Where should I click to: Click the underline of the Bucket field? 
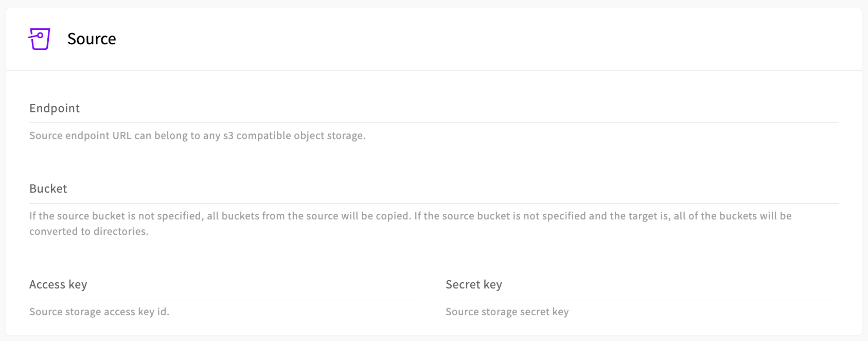pos(433,203)
